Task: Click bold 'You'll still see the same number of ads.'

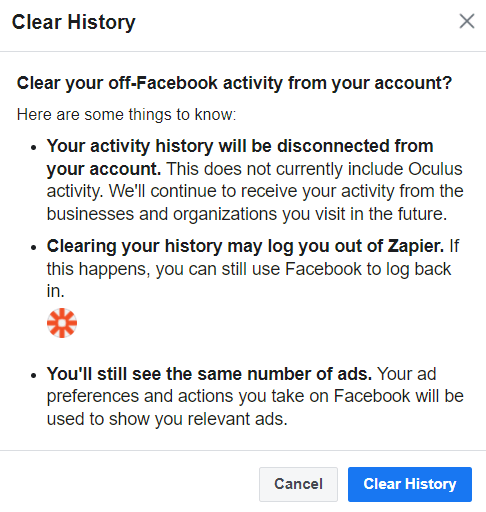Action: point(209,374)
